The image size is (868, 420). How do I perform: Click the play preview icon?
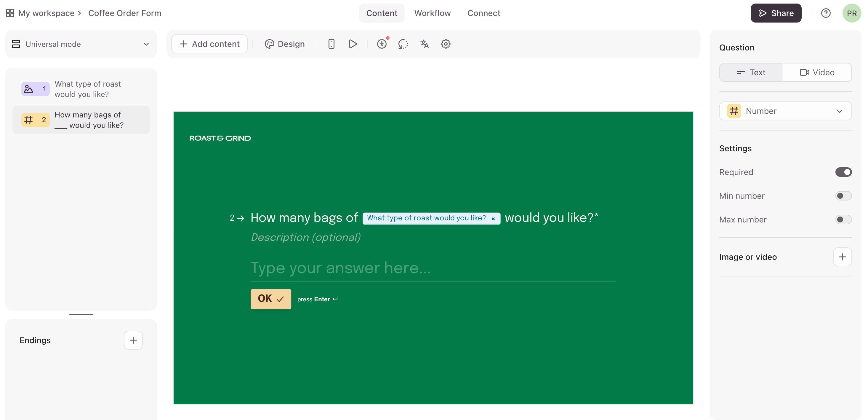[353, 44]
